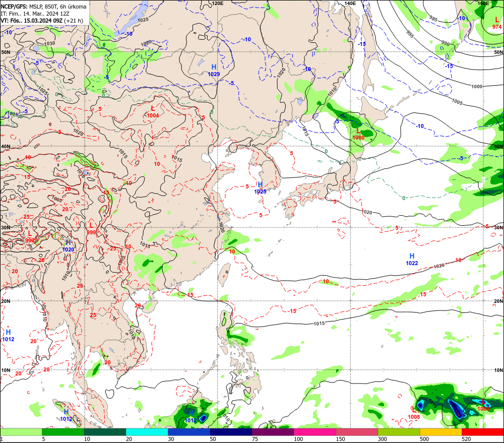Select the rose 150–300 legend swatch
This screenshot has width=504, height=443.
coord(357,432)
